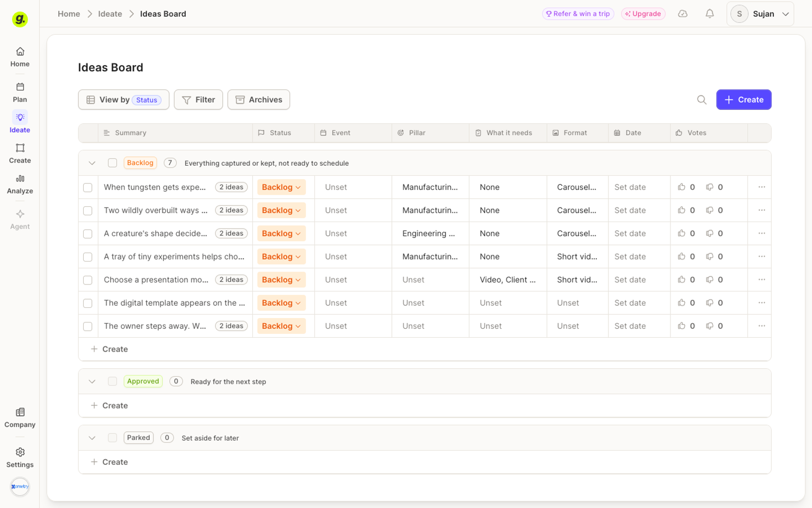Click the green logo icon
Image resolution: width=812 pixels, height=508 pixels.
pos(20,19)
